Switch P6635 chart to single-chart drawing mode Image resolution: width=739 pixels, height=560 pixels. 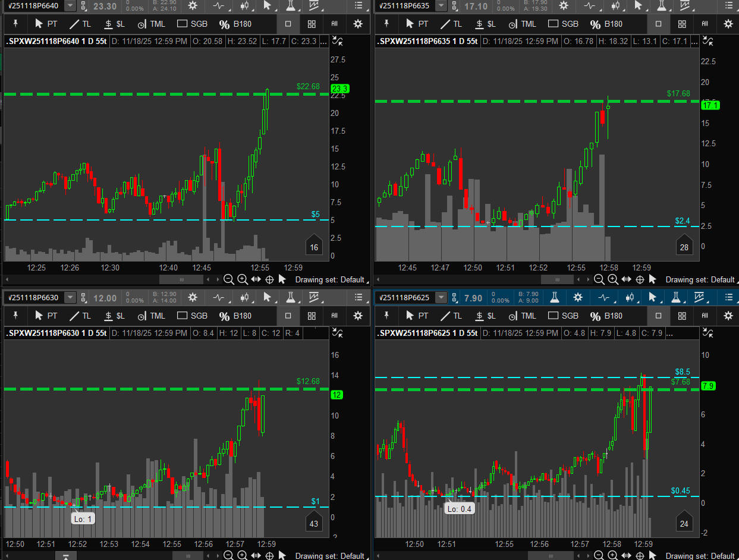pos(659,24)
